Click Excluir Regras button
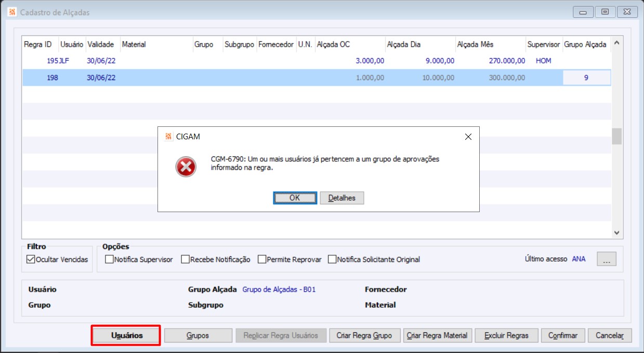The image size is (644, 353). pos(506,335)
